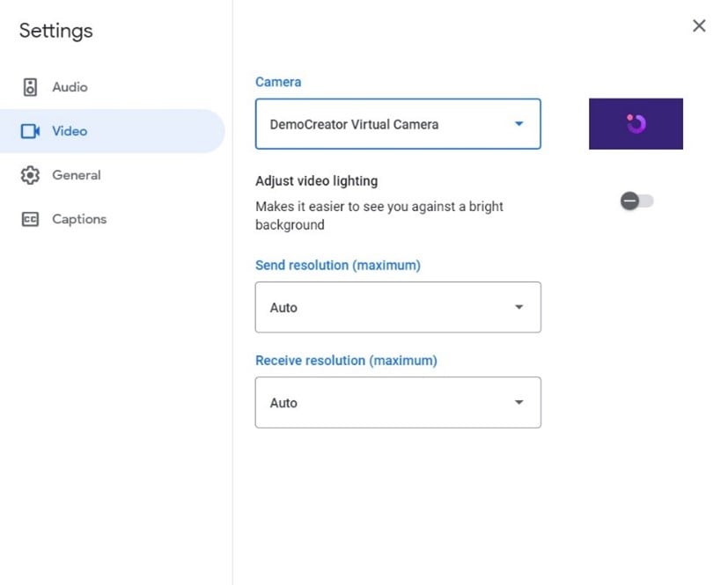Screen dimensions: 728x585
Task: Click the Auto value under Receive resolution
Action: tap(283, 403)
